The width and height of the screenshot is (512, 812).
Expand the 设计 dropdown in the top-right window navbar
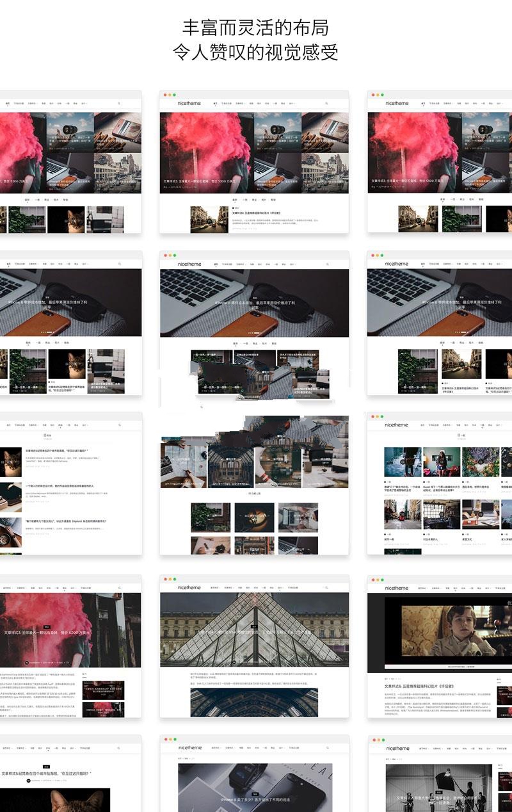coord(499,103)
